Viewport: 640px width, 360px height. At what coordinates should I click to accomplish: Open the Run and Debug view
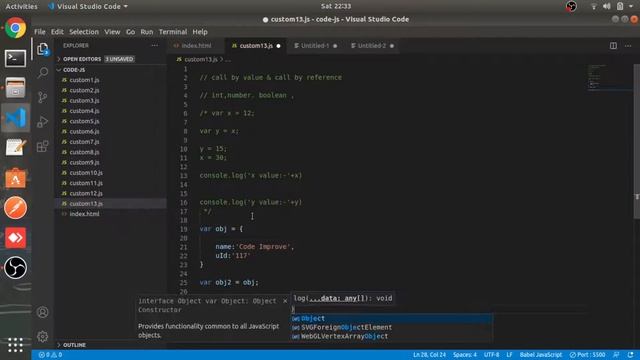click(x=43, y=122)
